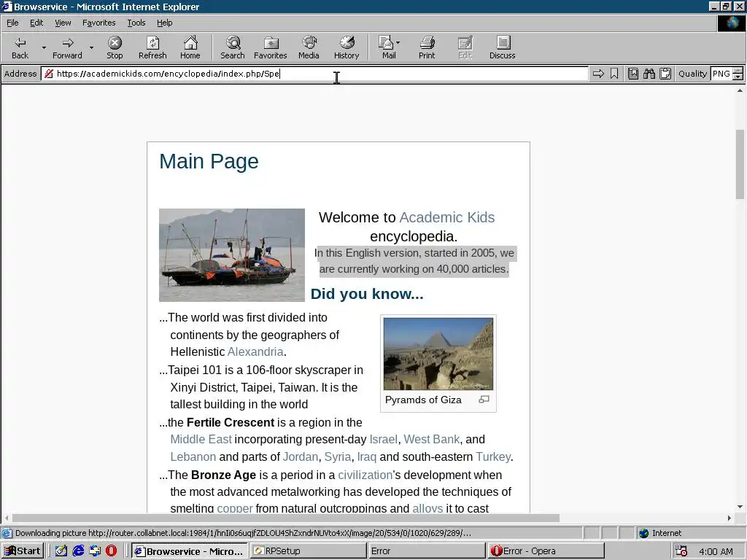Launch Opera from quick launch icon
Screen dimensions: 747x560
coord(111,551)
